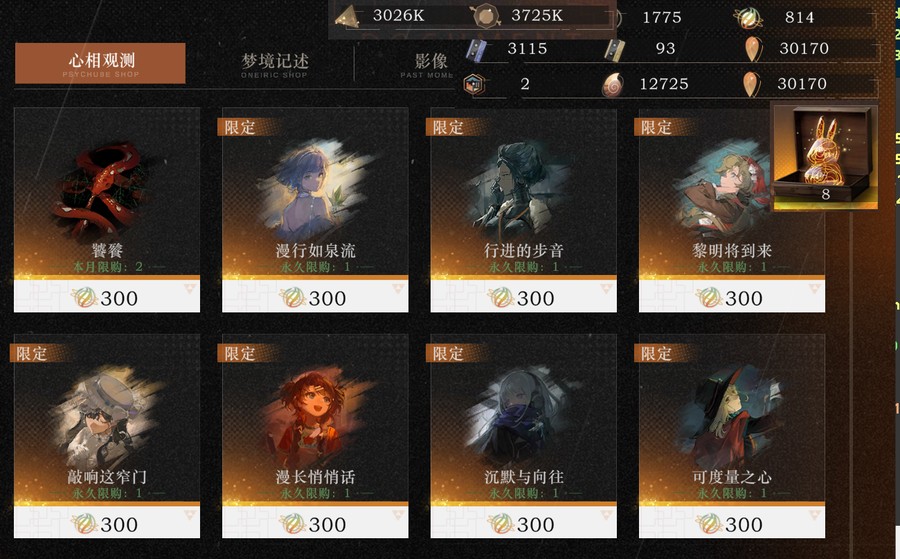Open the 心相观测 Psychube Shop tab

[x=100, y=63]
